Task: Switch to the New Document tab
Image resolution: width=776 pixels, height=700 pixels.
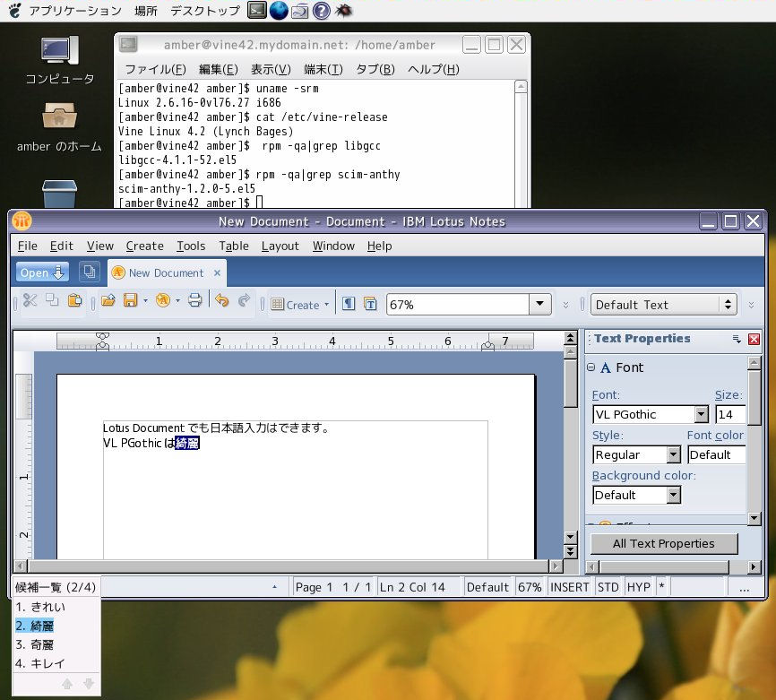Action: coord(167,272)
